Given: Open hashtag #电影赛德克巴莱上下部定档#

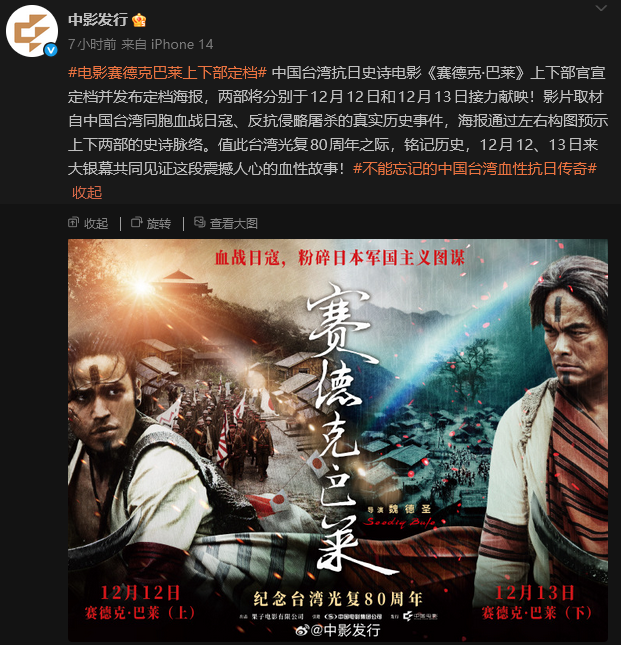Looking at the screenshot, I should pyautogui.click(x=167, y=73).
